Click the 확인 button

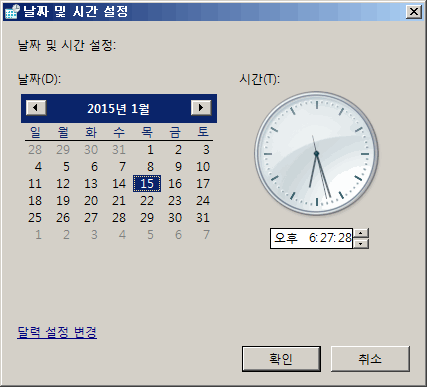(281, 359)
